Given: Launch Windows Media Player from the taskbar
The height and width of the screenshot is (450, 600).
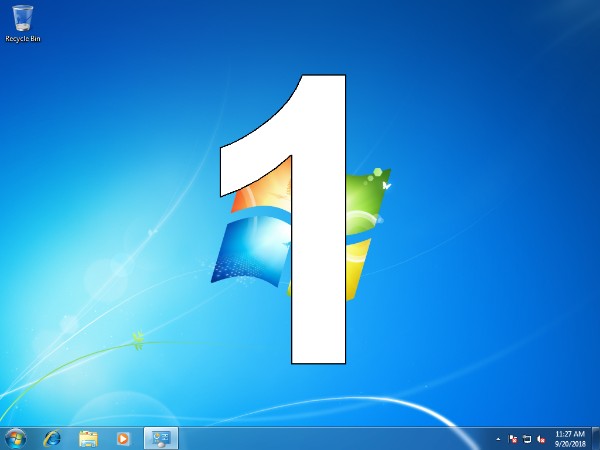Looking at the screenshot, I should pyautogui.click(x=123, y=439).
